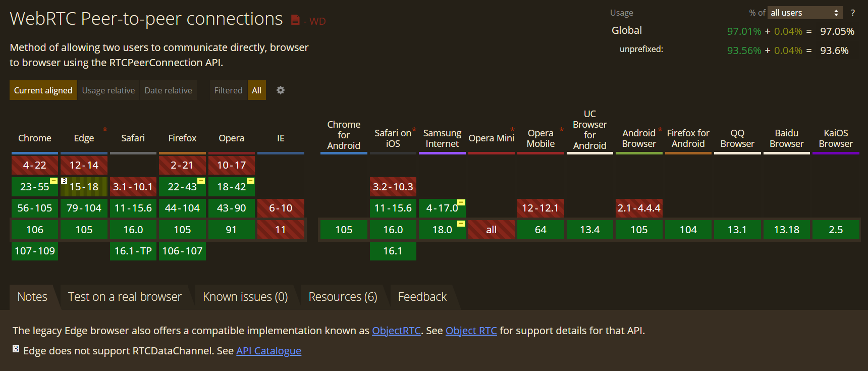Select Firefox 106-107 support cell

click(182, 251)
